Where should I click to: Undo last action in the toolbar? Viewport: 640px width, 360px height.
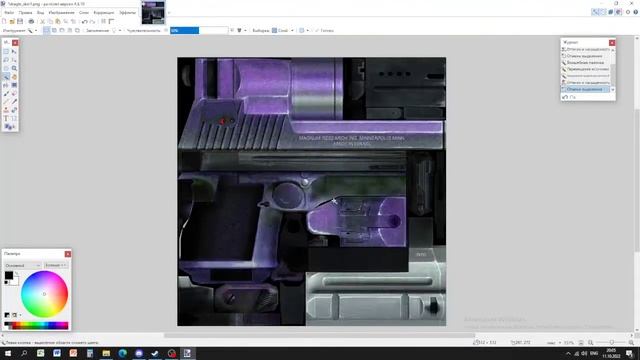point(84,21)
